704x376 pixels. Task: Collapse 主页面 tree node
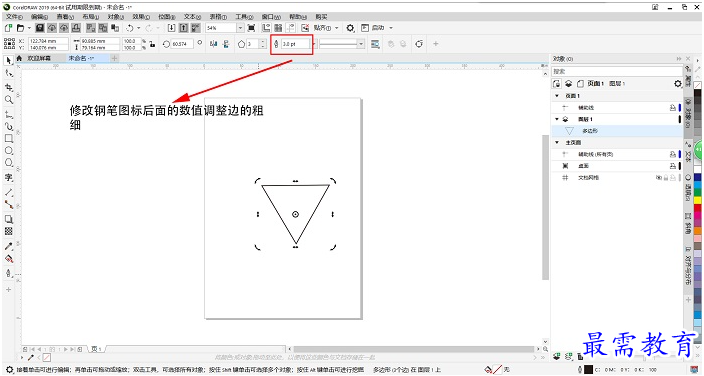[x=557, y=142]
